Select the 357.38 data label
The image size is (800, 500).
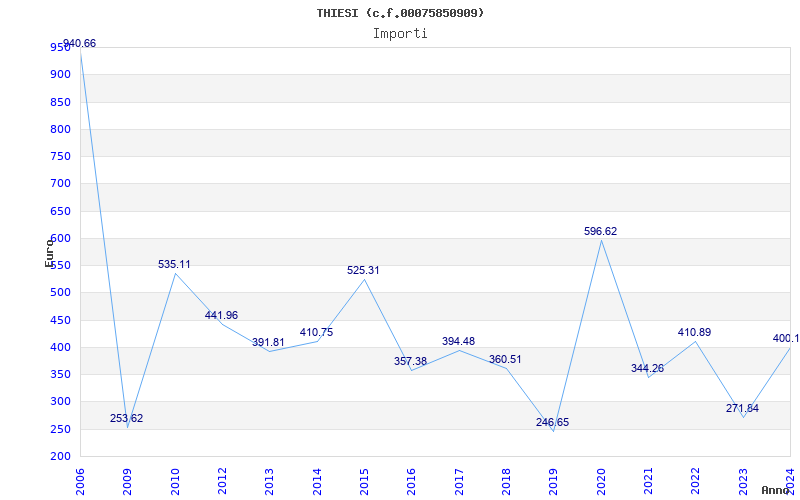click(x=410, y=361)
